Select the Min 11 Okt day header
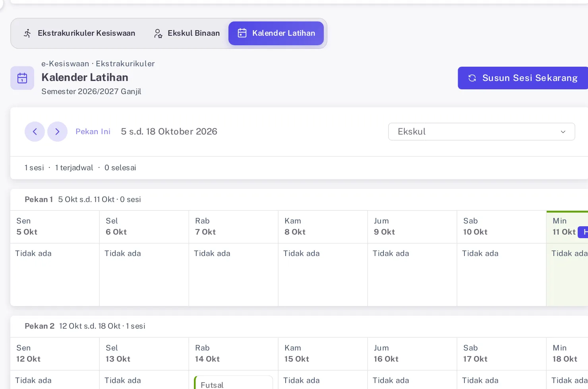Viewport: 588px width, 389px height. [567, 227]
